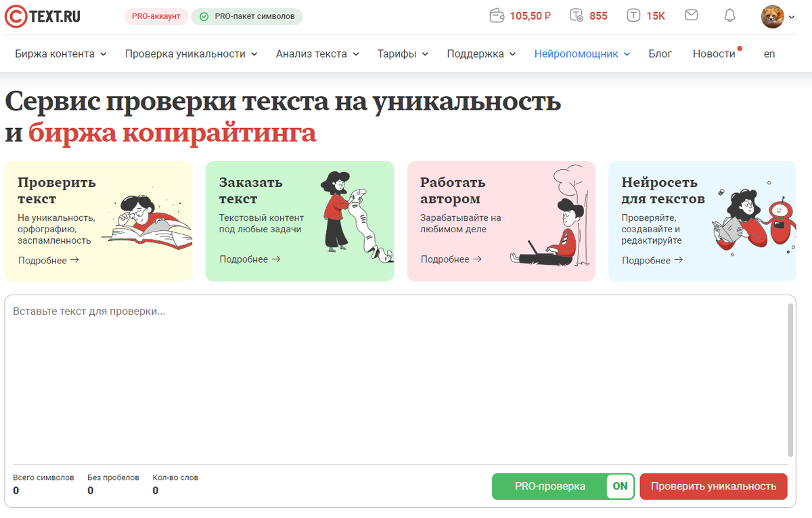Open the Блог page
Screen dimensions: 812x518
[x=660, y=53]
